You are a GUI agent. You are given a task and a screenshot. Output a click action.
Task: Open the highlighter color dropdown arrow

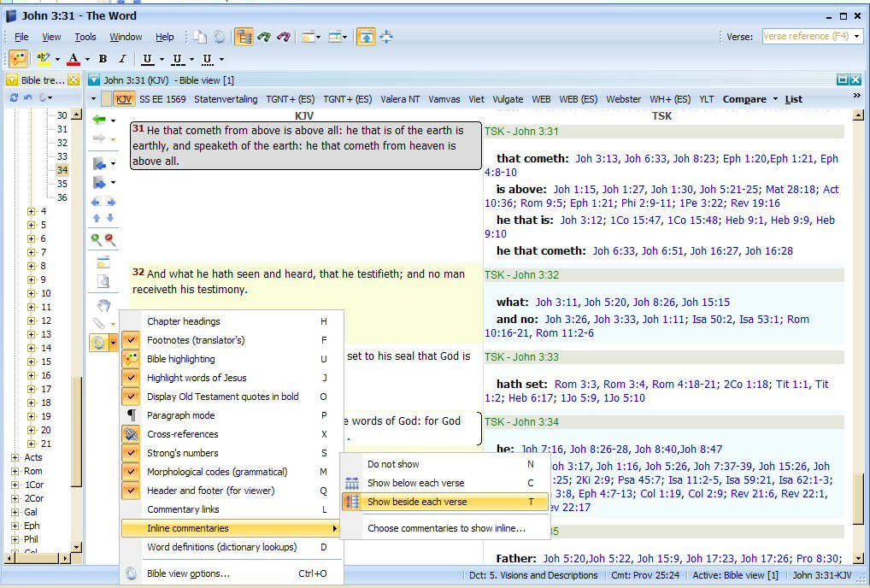pyautogui.click(x=57, y=59)
